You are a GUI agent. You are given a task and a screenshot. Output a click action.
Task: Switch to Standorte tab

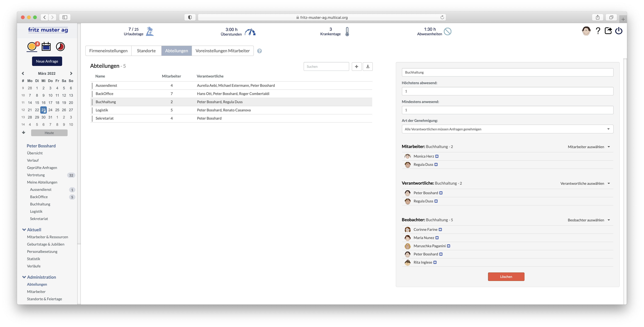coord(146,51)
